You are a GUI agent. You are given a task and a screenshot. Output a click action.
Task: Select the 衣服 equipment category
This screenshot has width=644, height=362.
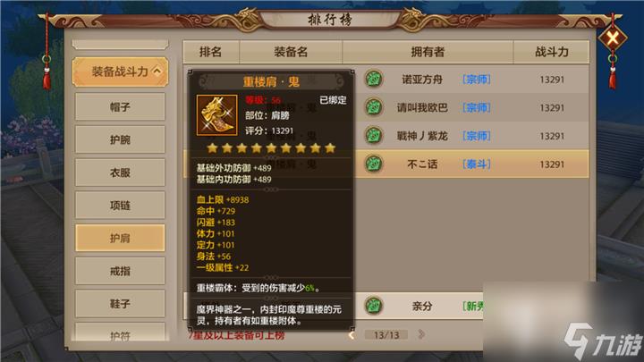tap(120, 173)
